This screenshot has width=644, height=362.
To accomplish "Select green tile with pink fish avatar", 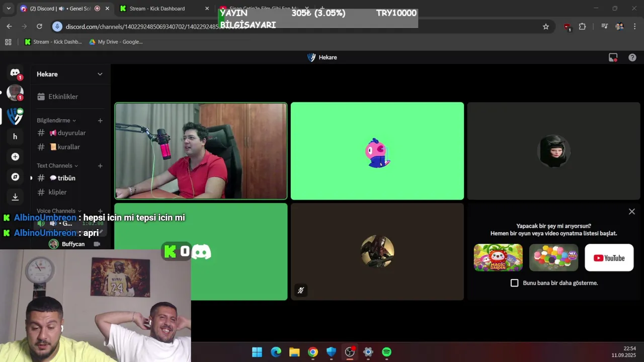I will click(x=377, y=151).
